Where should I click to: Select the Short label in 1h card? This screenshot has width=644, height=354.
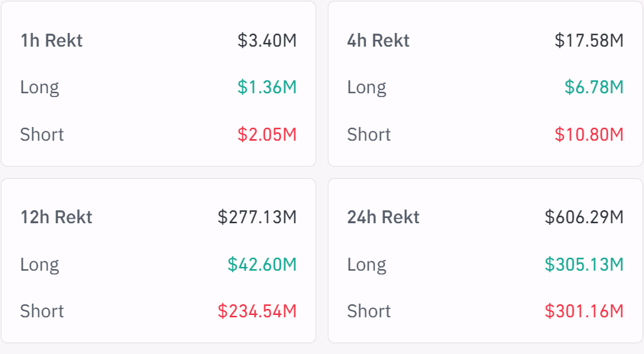(42, 135)
